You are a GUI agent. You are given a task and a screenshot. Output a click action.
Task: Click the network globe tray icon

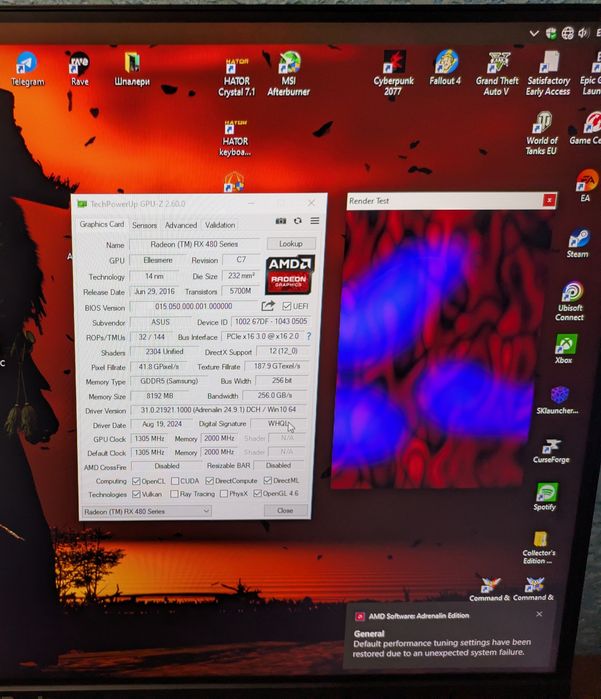point(568,33)
